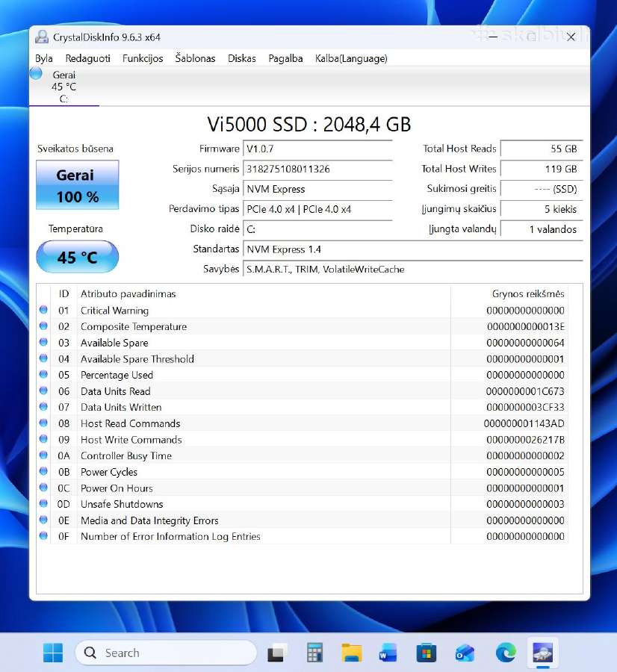Click the blue status dot for Available Spare

click(x=43, y=342)
